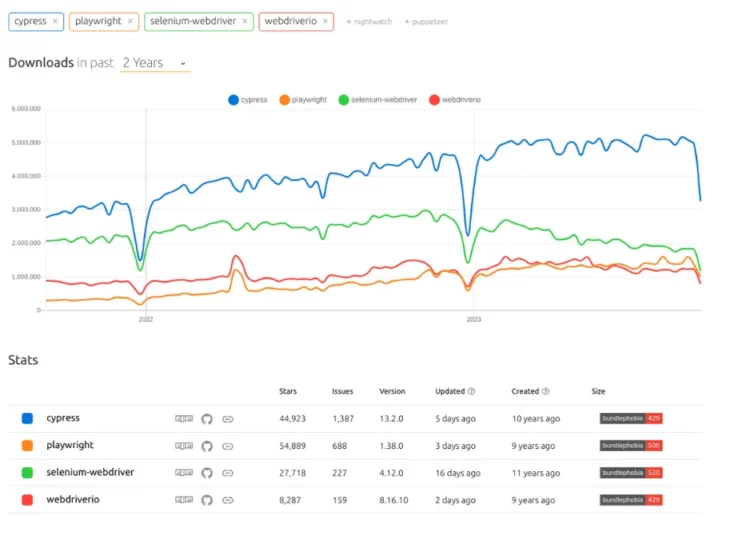Open npm page icon for playwright
The image size is (750, 536).
184,446
